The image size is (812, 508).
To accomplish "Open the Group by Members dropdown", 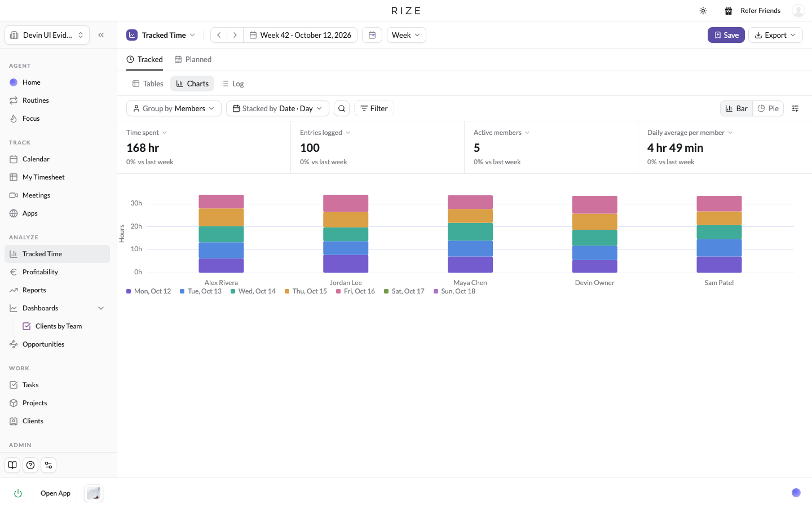I will [174, 108].
